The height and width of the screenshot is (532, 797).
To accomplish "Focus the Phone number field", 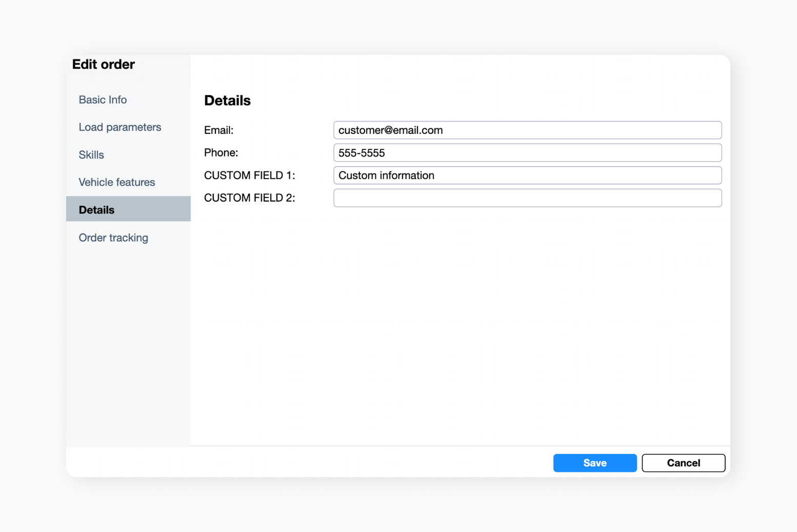I will point(527,153).
